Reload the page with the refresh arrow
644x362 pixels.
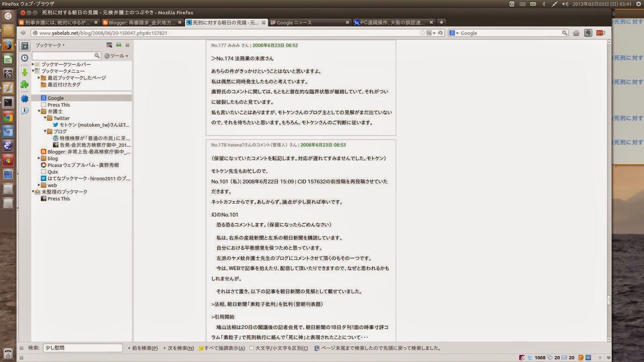(440, 33)
